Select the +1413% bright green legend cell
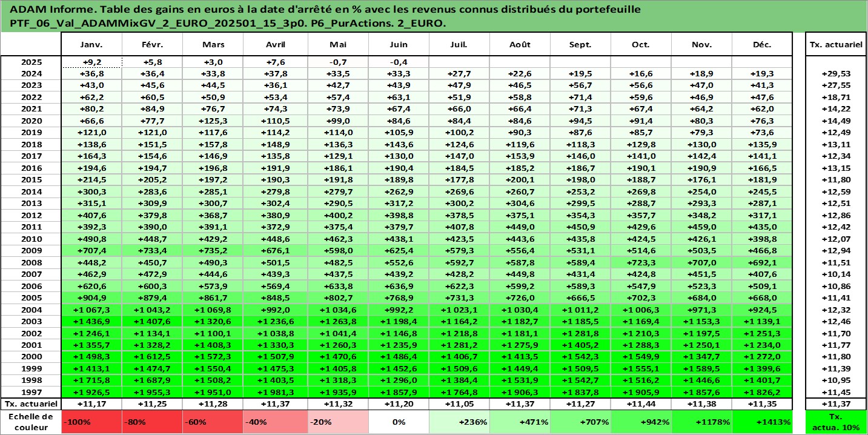This screenshot has width=868, height=435. [762, 422]
